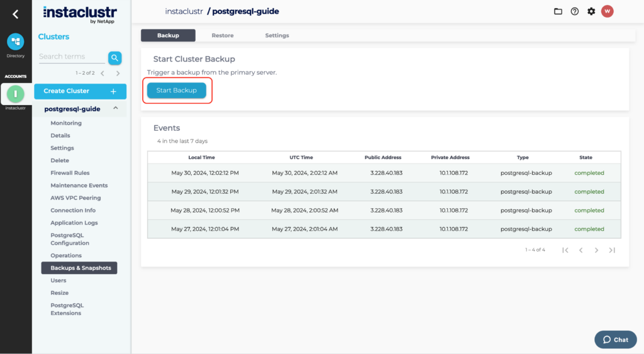Open Monitoring in the cluster menu
Screen dimensions: 644x354
tap(66, 123)
